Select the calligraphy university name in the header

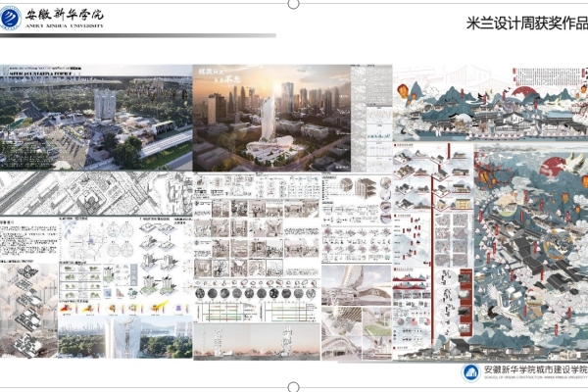coord(67,14)
